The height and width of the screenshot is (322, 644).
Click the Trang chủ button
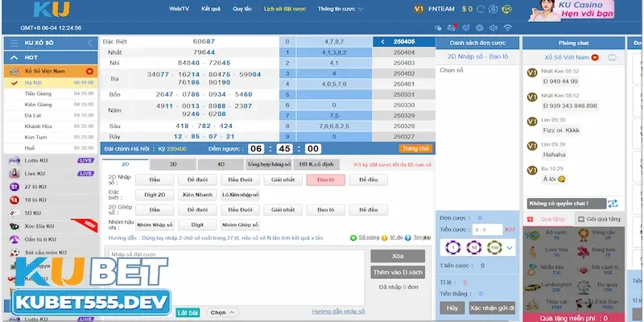(x=415, y=149)
